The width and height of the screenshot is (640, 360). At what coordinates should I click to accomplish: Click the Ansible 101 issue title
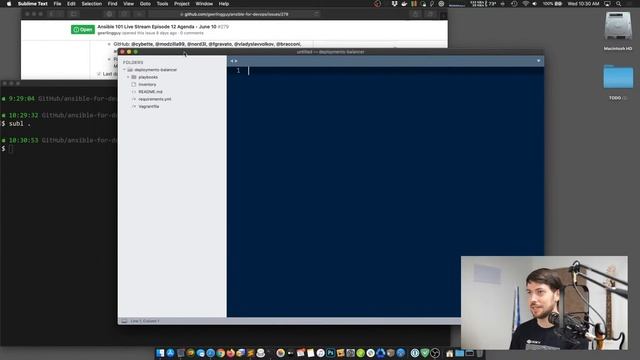157,27
